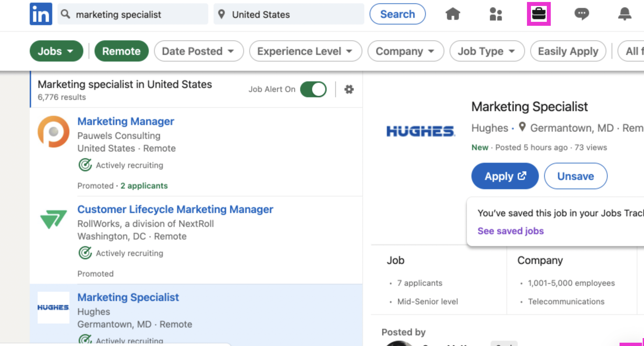Expand the Jobs category dropdown
Image resolution: width=644 pixels, height=346 pixels.
click(56, 51)
